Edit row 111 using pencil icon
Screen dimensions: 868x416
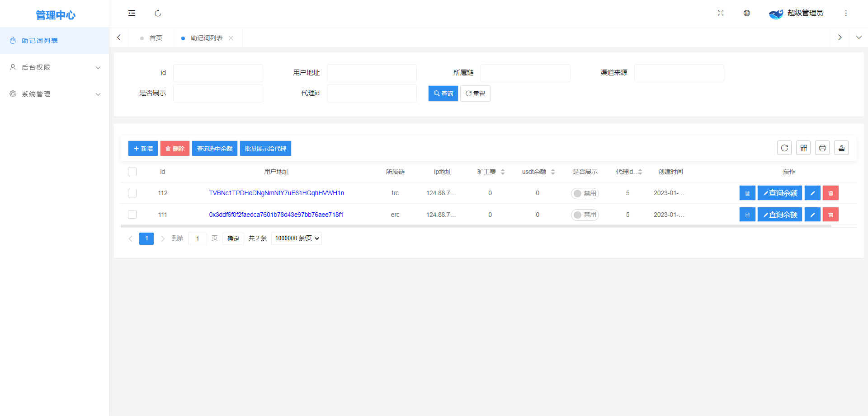click(812, 215)
